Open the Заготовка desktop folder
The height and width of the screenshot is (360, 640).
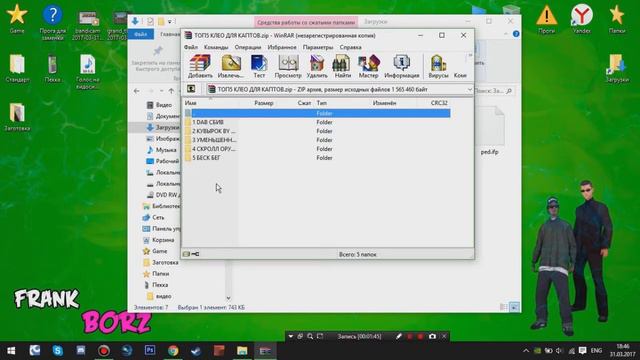17,117
